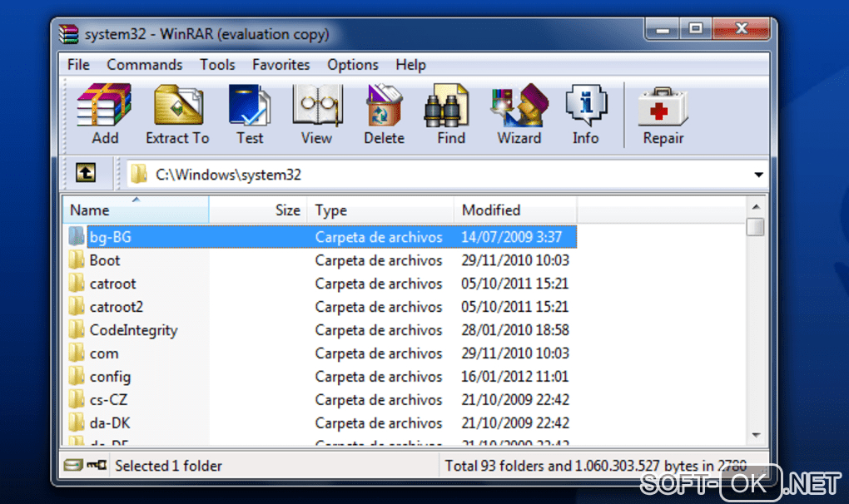Go up one folder level

click(x=86, y=173)
